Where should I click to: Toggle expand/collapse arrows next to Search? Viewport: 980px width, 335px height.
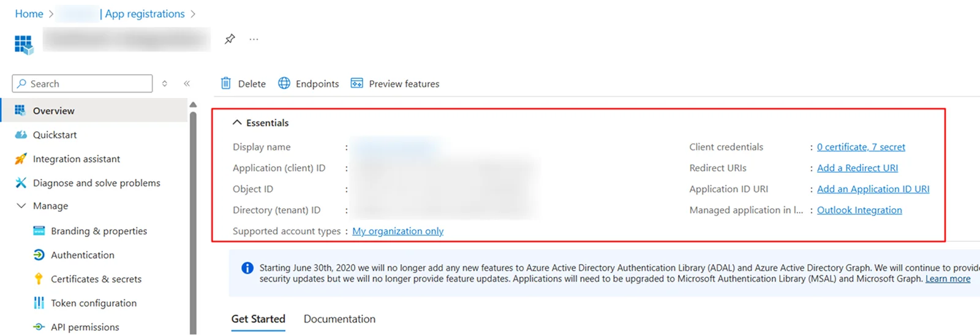[164, 83]
